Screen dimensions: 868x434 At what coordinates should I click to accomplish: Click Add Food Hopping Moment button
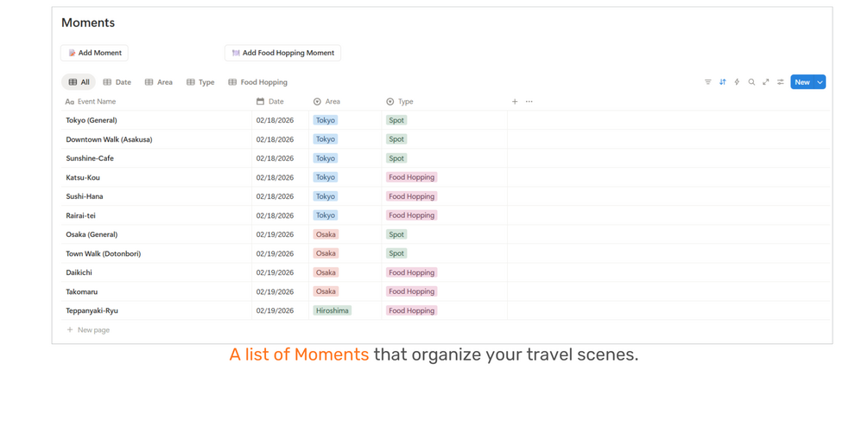pyautogui.click(x=282, y=53)
